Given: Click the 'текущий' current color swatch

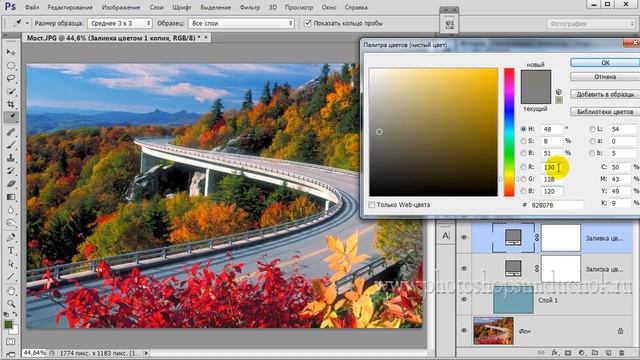Looking at the screenshot, I should coord(536,95).
